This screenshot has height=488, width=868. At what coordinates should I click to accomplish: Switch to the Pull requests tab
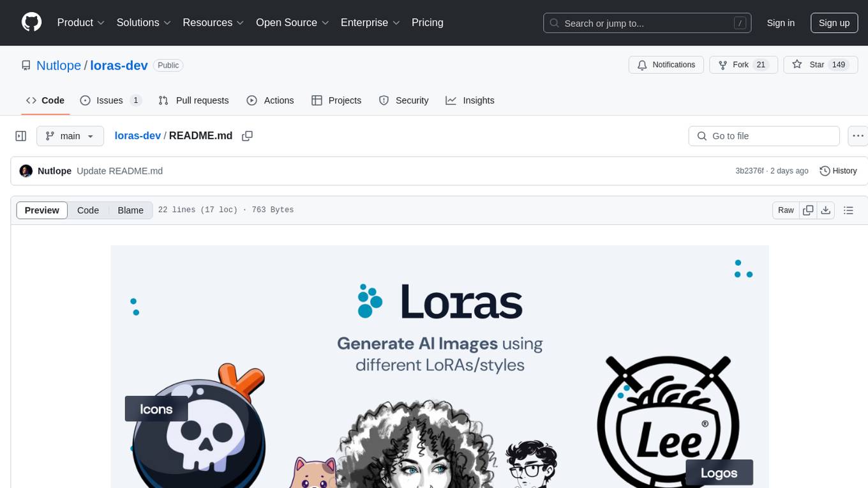193,100
